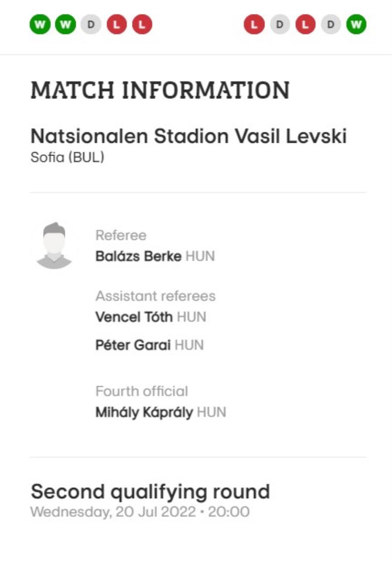The height and width of the screenshot is (564, 392).
Task: Click the MATCH INFORMATION heading
Action: point(160,90)
